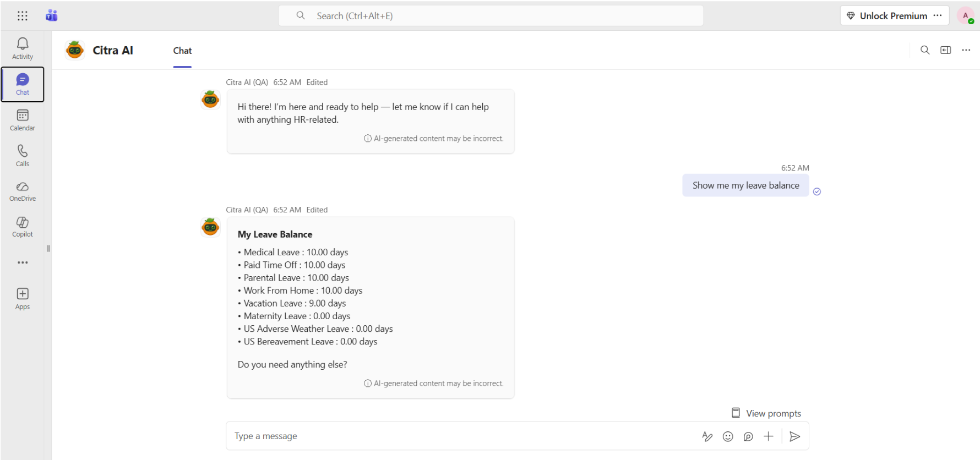Image resolution: width=980 pixels, height=460 pixels.
Task: Click the 'Show me my leave balance' message
Action: 745,185
